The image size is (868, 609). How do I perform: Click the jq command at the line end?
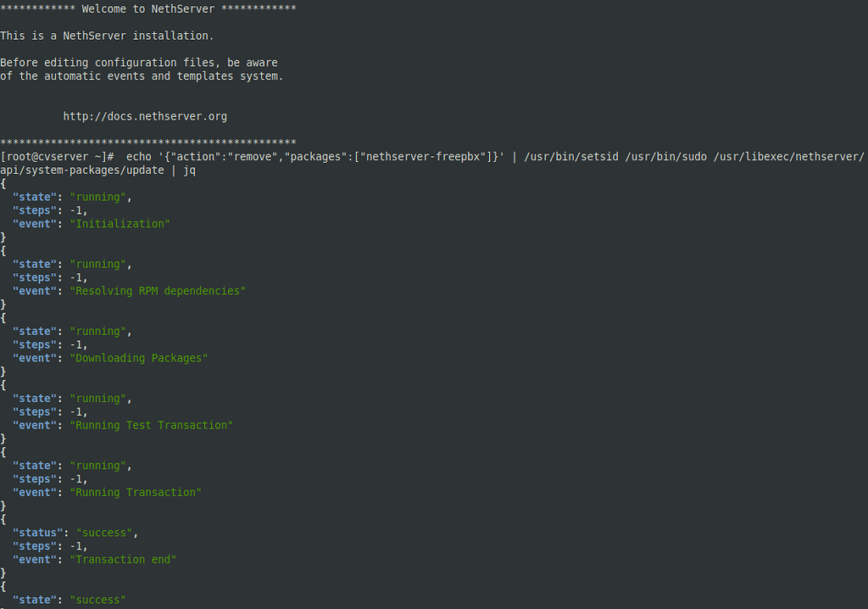pos(189,170)
